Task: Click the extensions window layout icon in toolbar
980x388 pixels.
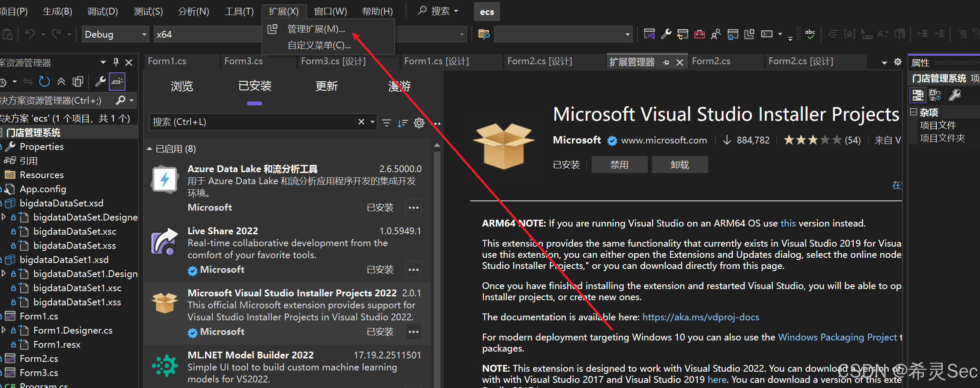Action: pyautogui.click(x=749, y=34)
